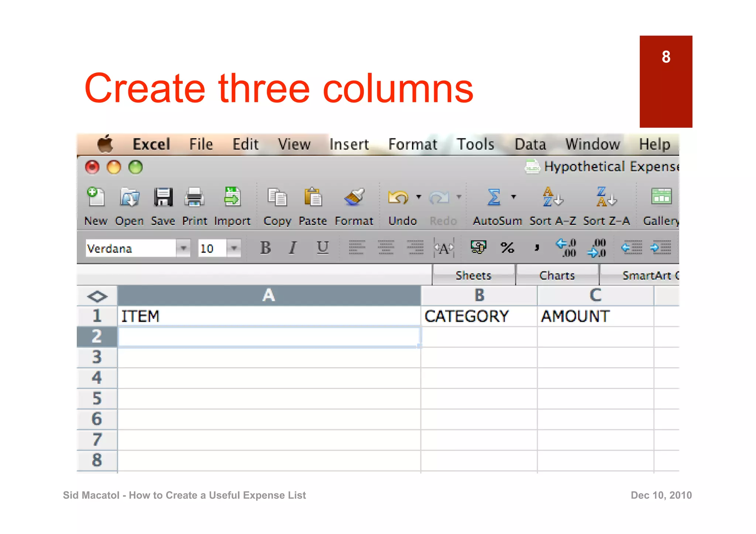Apply currency format icon
Viewport: 756px width, 534px height.
point(478,247)
